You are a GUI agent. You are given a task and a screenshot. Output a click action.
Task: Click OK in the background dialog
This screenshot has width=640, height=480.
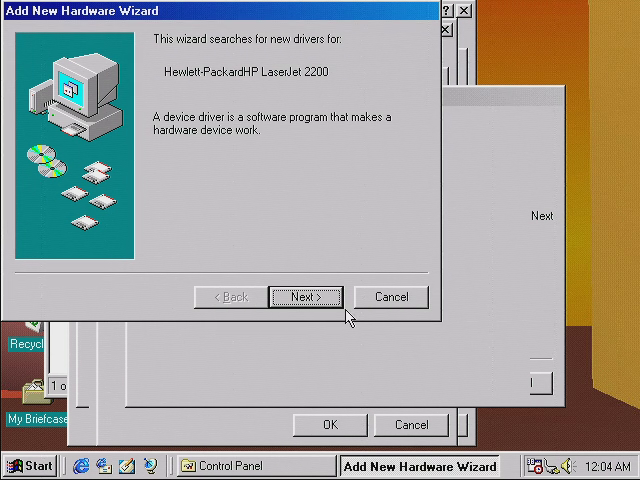330,425
